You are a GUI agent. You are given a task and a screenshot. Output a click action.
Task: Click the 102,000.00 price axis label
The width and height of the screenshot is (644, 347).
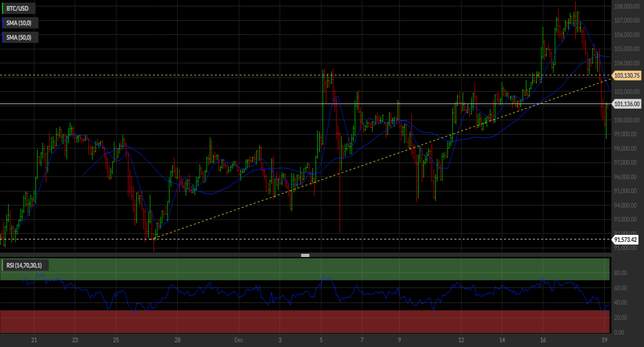pyautogui.click(x=627, y=92)
